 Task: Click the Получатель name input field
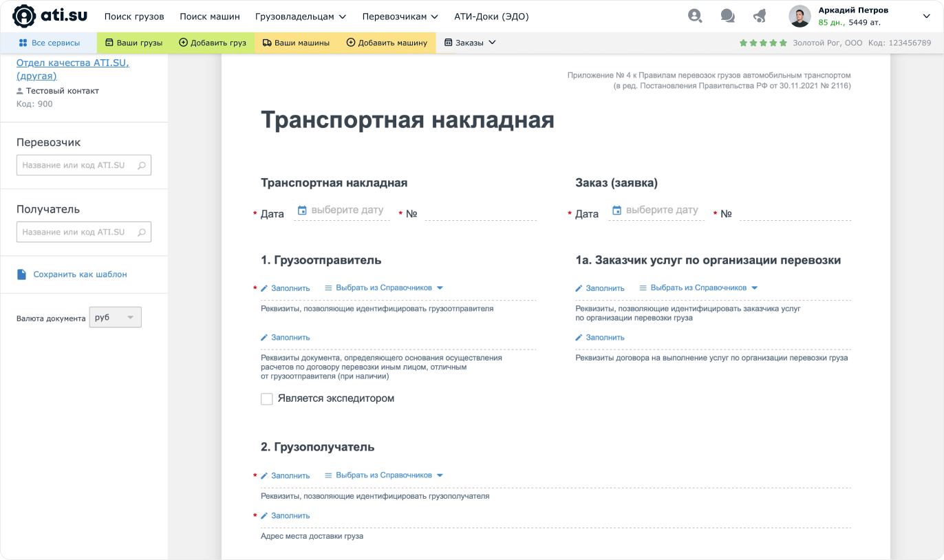coord(76,232)
